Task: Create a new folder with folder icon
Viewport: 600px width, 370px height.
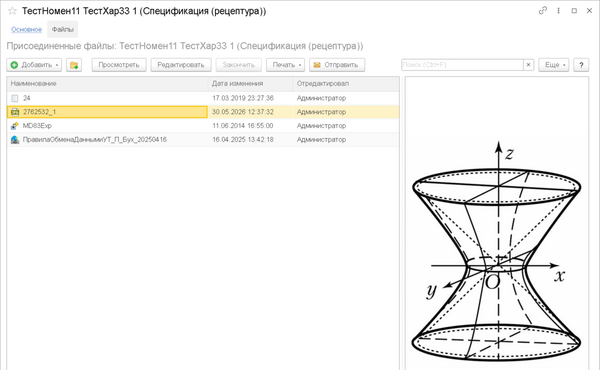Action: 74,65
